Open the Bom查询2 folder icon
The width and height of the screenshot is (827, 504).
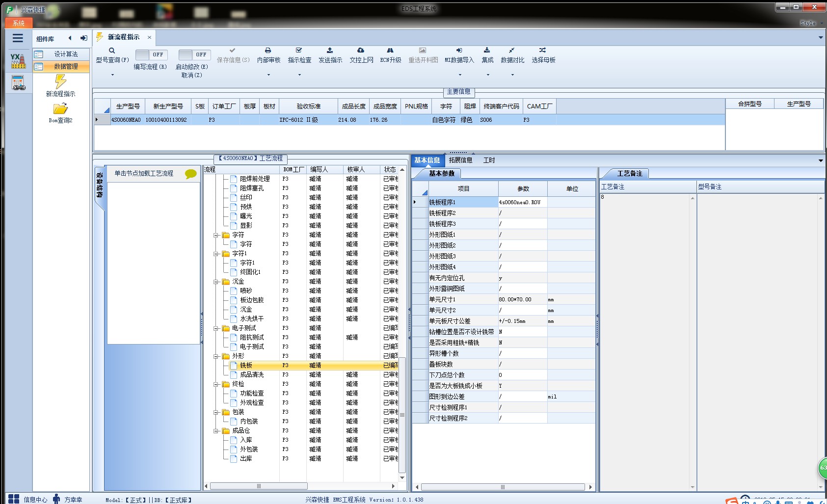click(60, 108)
